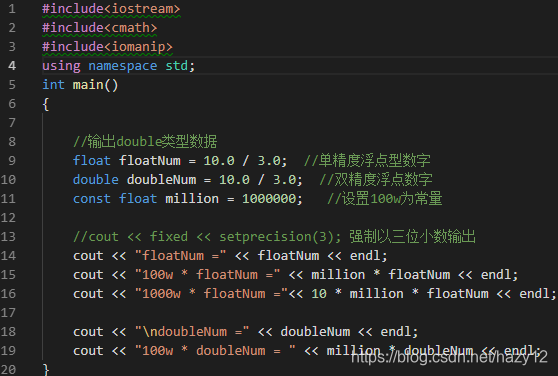Click the 'using' keyword on line 4
Viewport: 558px width, 376px height.
click(61, 66)
